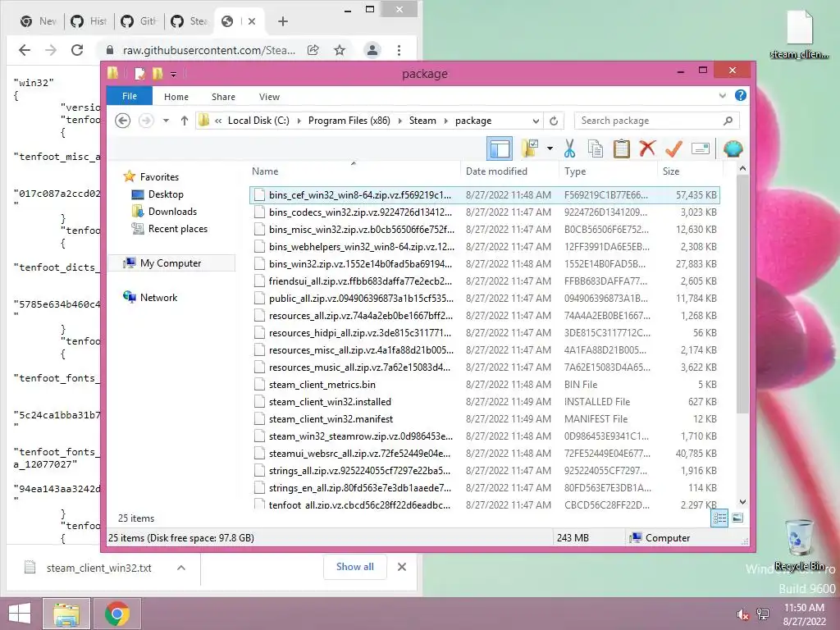Open breadcrumb arrow after Program Files (x86)
The height and width of the screenshot is (630, 840).
pyautogui.click(x=399, y=121)
